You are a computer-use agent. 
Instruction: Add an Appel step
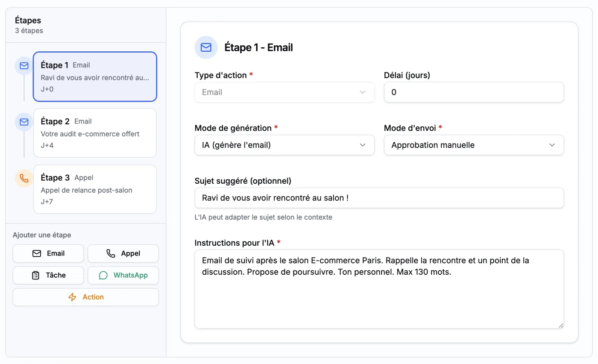[x=123, y=253]
